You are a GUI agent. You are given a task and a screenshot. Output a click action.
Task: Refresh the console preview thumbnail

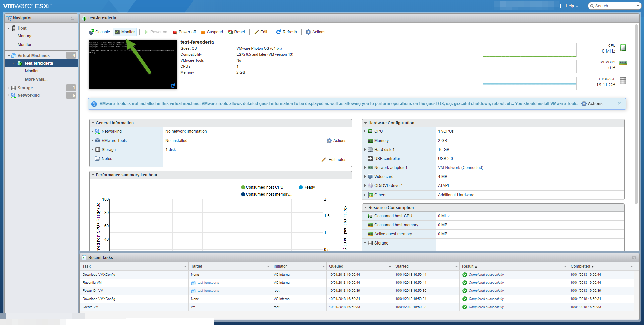[173, 86]
